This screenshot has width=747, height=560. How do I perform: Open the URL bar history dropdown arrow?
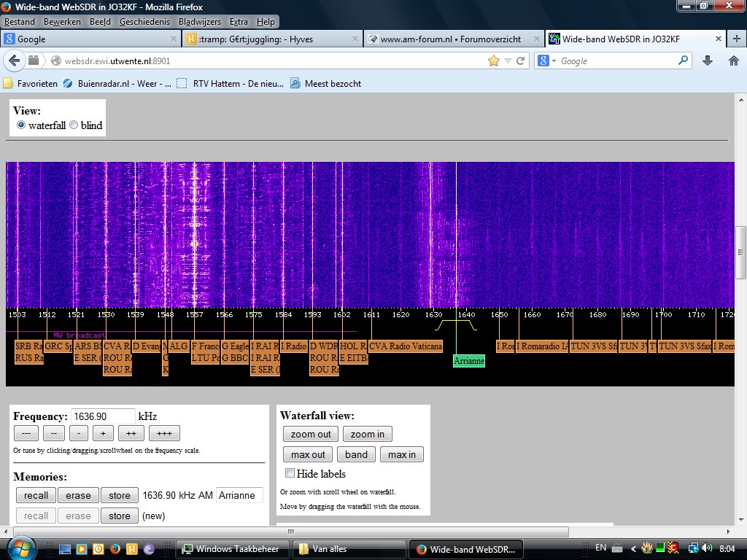[x=508, y=61]
